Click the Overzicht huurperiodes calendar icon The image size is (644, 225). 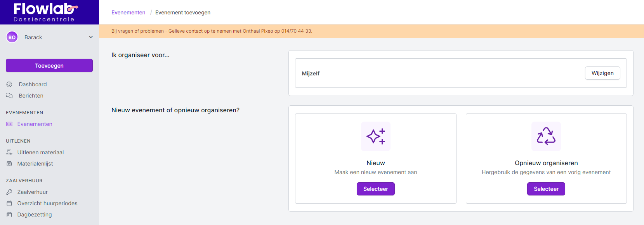[9, 203]
